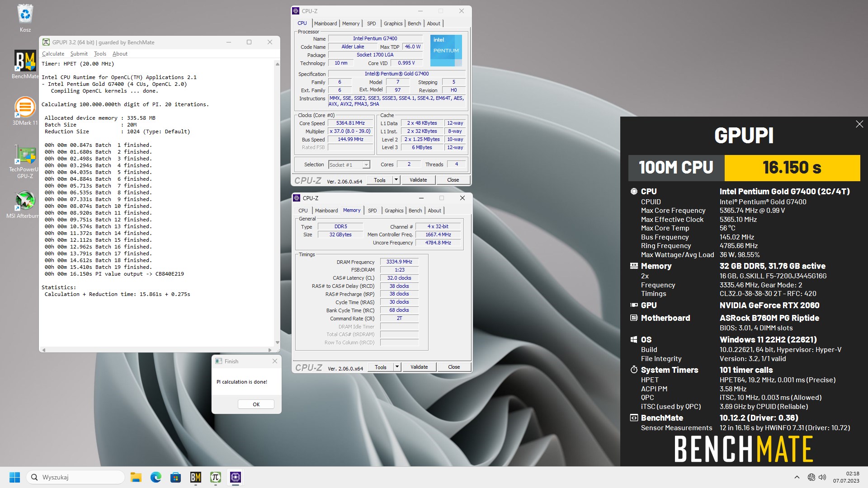Screen dimensions: 868x488
Task: Click the GPUPI window title icon
Action: [46, 42]
